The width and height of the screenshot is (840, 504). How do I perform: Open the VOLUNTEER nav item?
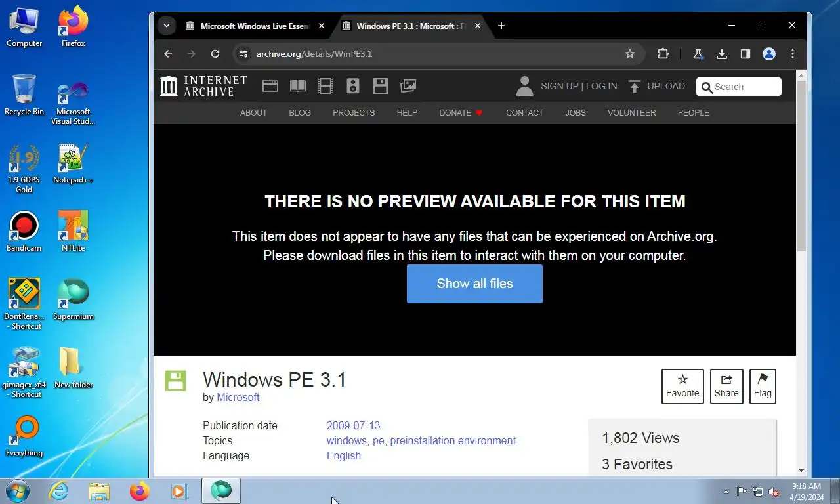coord(631,112)
